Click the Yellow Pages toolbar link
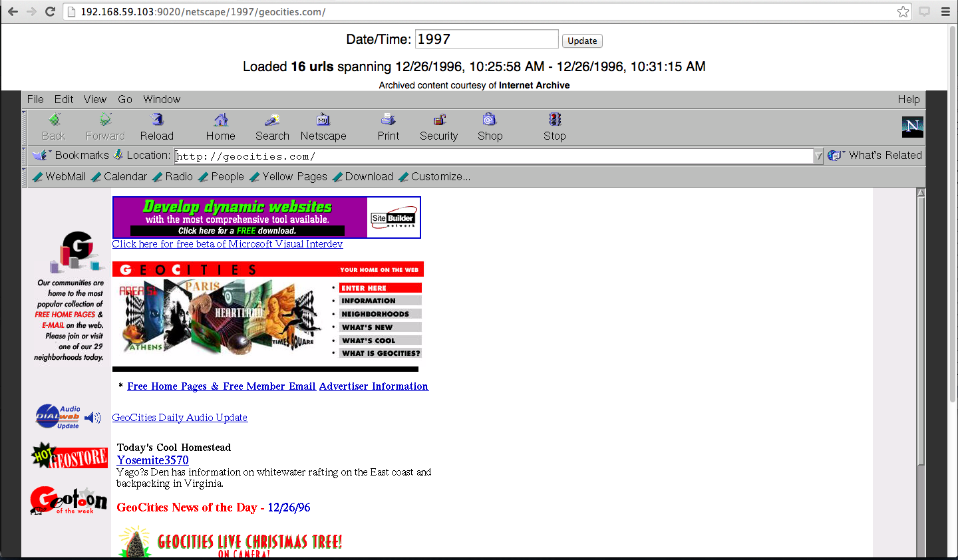The height and width of the screenshot is (560, 958). [x=288, y=176]
